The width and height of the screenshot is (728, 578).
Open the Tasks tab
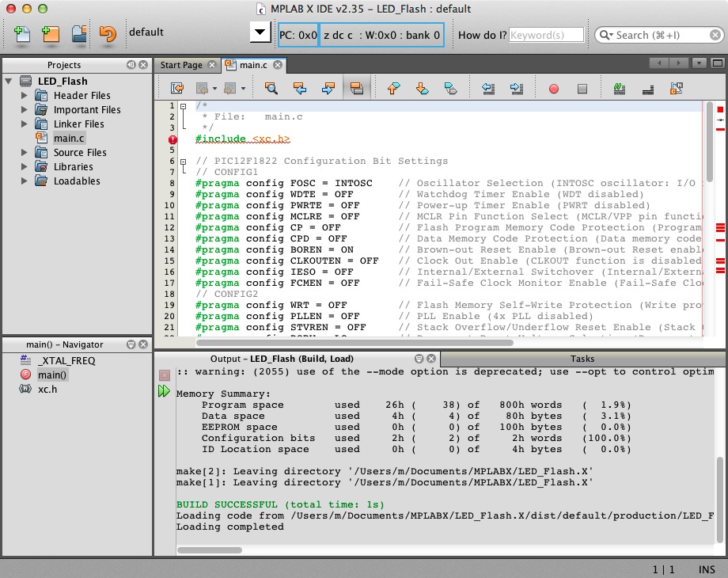pyautogui.click(x=582, y=359)
